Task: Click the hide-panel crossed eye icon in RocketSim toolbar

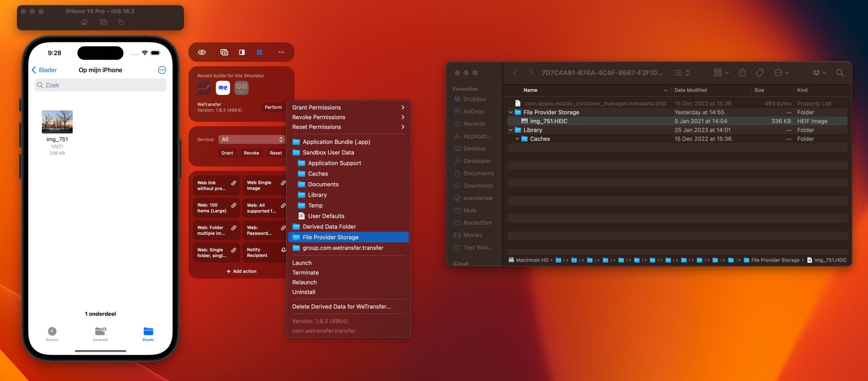Action: [x=202, y=52]
